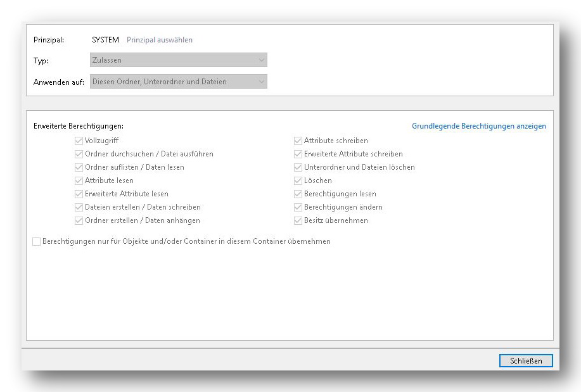Toggle the Berechtigungen lesen checkbox
The height and width of the screenshot is (392, 581).
point(298,194)
